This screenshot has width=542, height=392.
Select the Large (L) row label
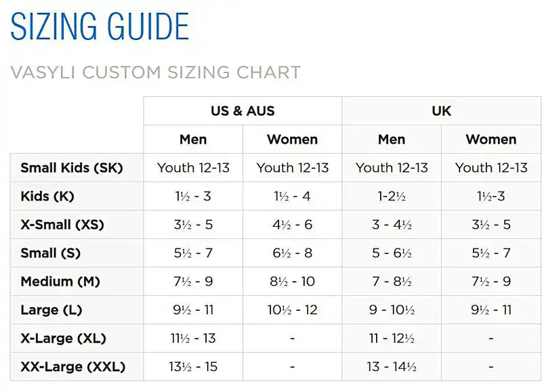52,310
